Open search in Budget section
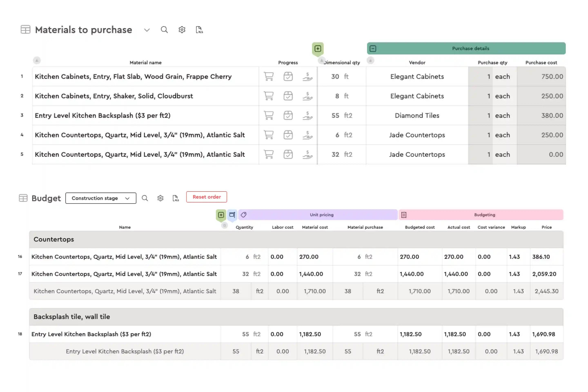The width and height of the screenshot is (588, 392). click(145, 198)
